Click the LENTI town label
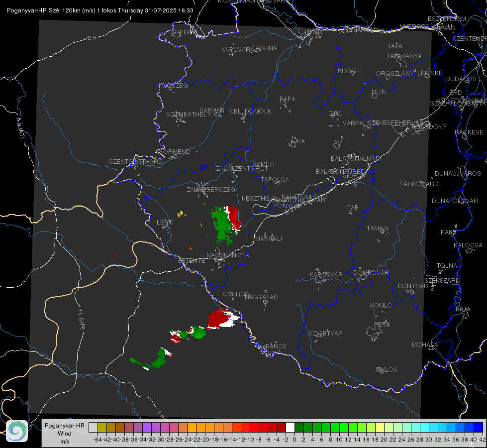This screenshot has width=487, height=448. point(165,223)
